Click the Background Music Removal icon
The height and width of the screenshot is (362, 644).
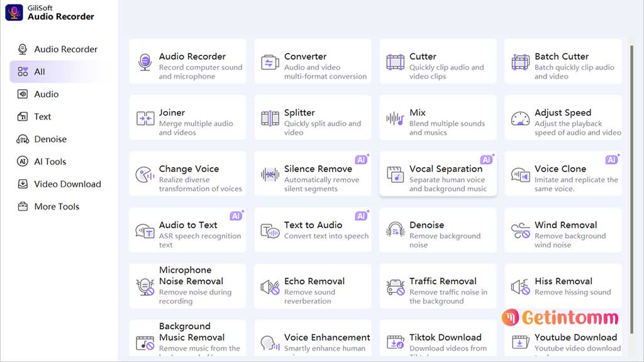[145, 343]
